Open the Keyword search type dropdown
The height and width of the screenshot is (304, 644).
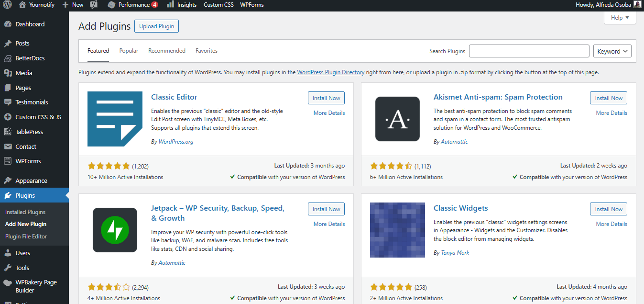pos(612,51)
